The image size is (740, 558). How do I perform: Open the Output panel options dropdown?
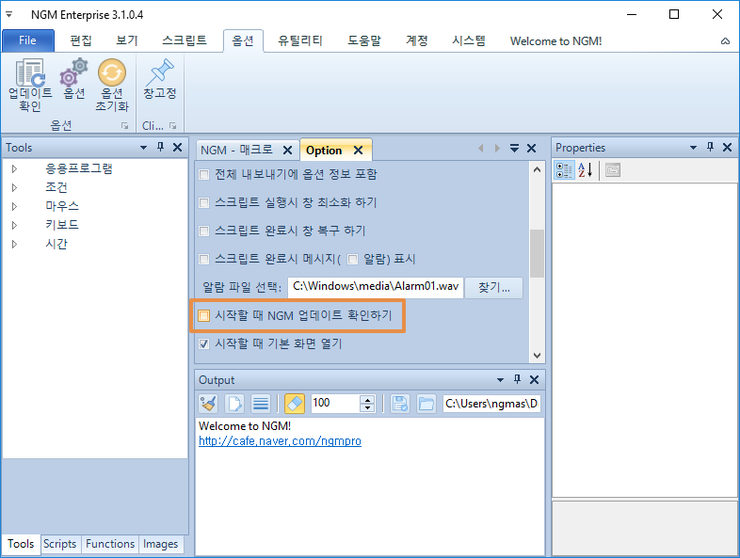[x=500, y=380]
